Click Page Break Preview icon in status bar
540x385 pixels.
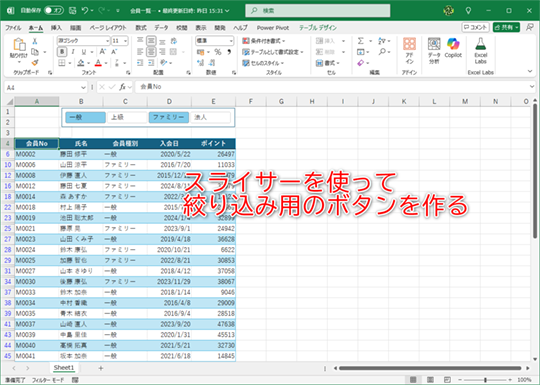tap(447, 379)
